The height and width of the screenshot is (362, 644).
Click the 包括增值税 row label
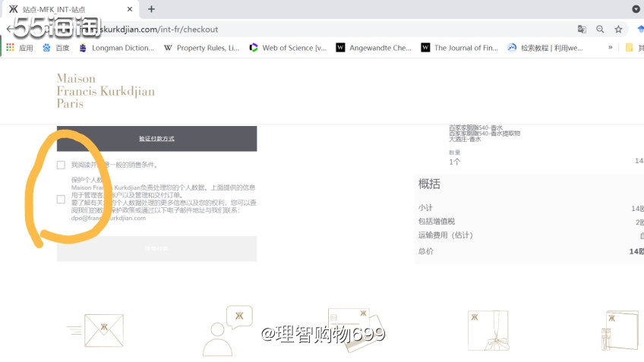click(436, 222)
